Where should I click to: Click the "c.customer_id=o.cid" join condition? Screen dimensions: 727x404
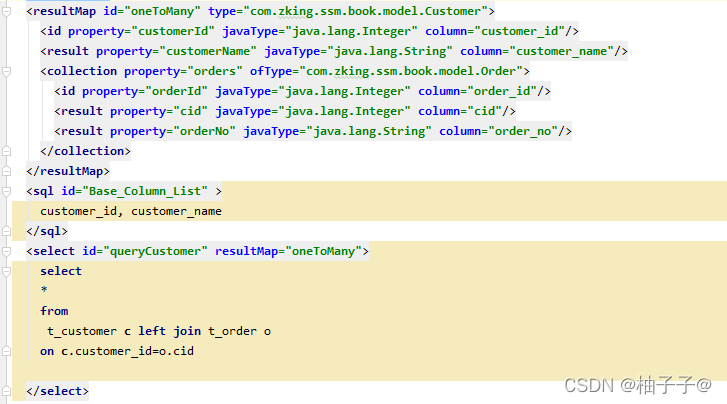pyautogui.click(x=128, y=351)
